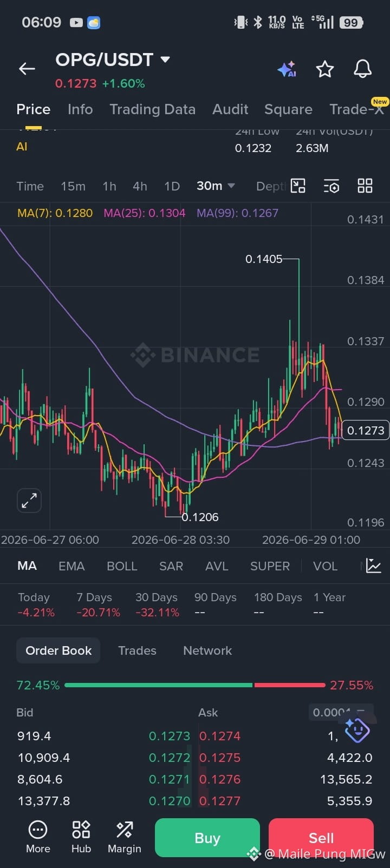
Task: Tap the weather status bar icon
Action: (94, 23)
